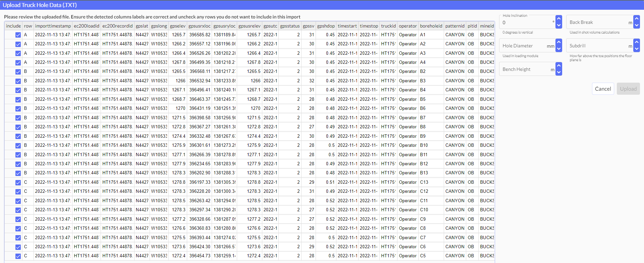Deselect the row for borehole C5
Screen dimensions: 644x263
click(18, 256)
